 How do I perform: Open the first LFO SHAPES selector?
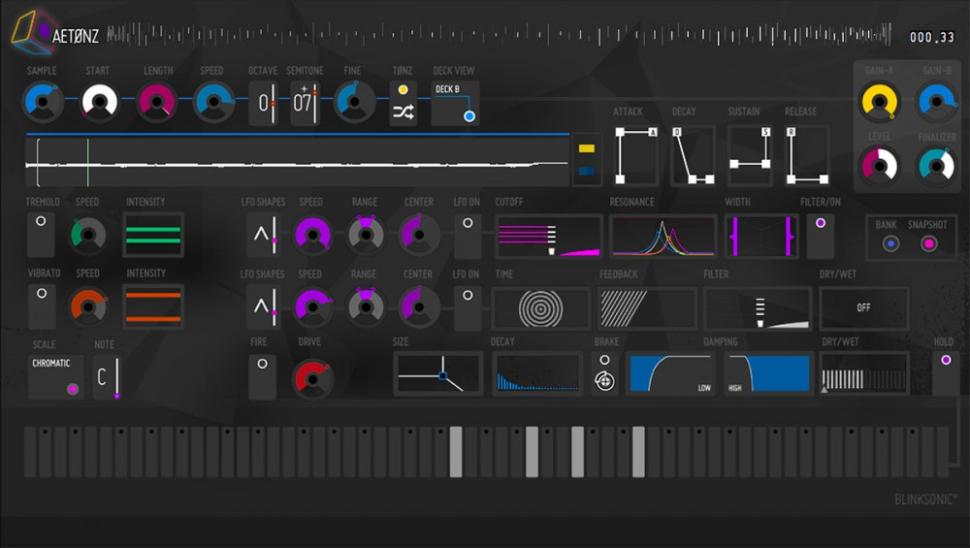(265, 234)
